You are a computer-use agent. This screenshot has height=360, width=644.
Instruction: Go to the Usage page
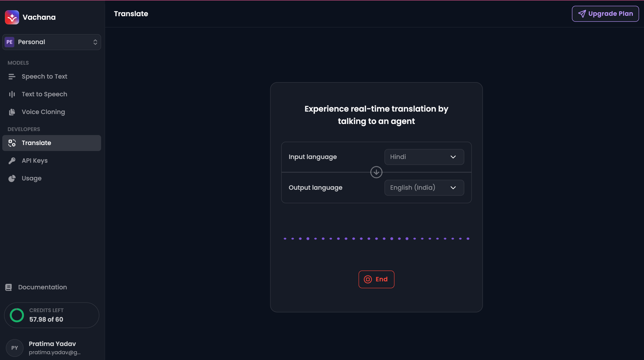[x=32, y=178]
